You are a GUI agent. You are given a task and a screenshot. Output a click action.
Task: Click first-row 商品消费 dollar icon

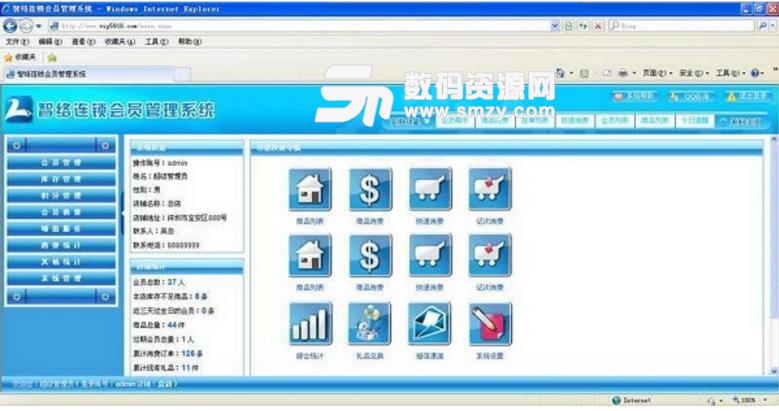[x=370, y=188]
